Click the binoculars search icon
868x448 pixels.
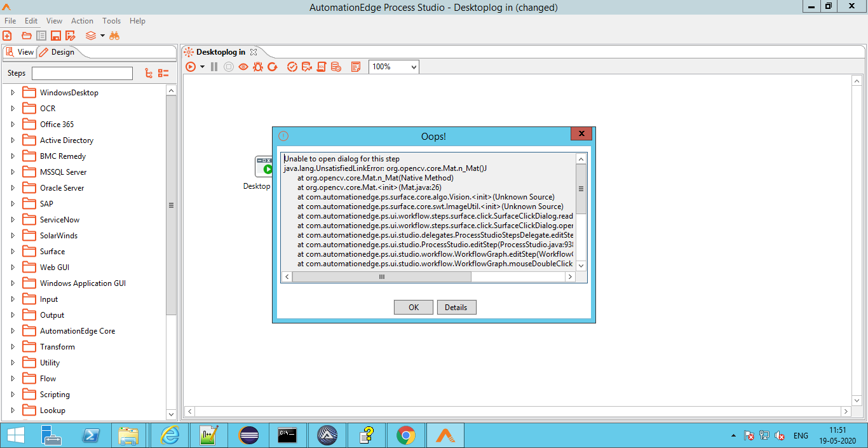coord(114,36)
